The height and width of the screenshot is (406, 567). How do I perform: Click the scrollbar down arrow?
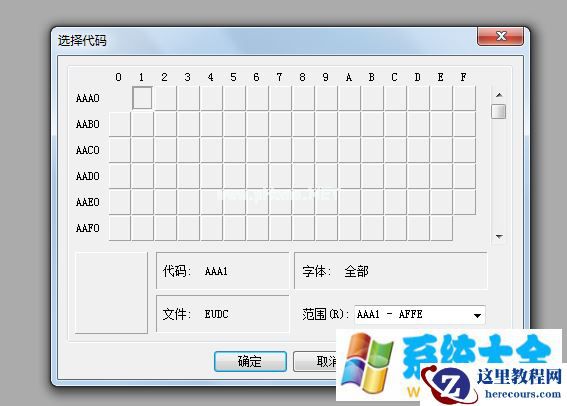click(499, 236)
